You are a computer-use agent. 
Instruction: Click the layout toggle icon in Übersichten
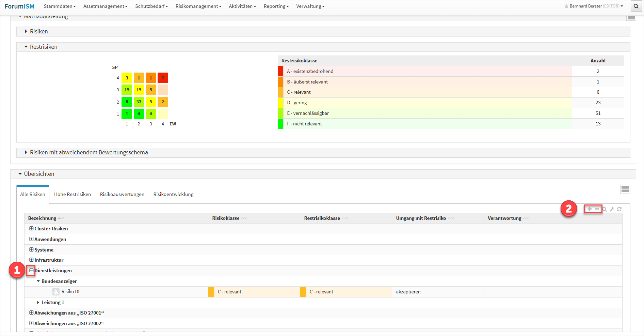pyautogui.click(x=625, y=189)
